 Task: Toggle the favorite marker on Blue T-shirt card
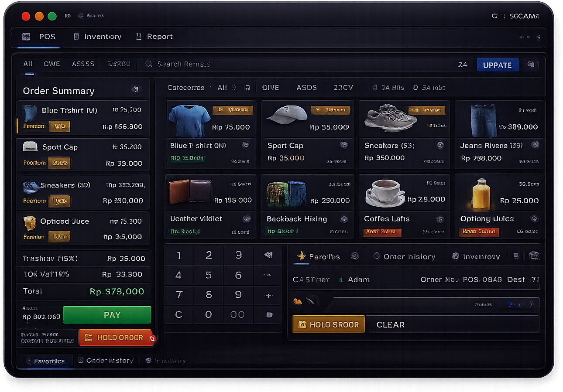point(246,145)
